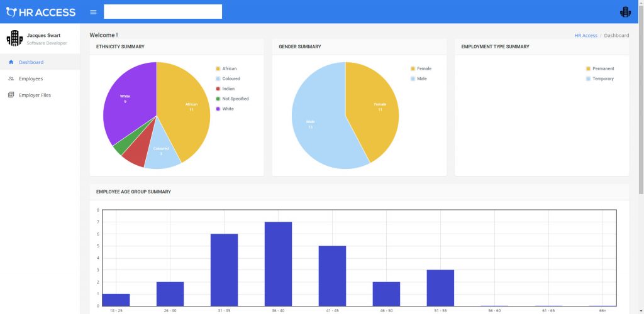Image resolution: width=644 pixels, height=314 pixels.
Task: Toggle the hamburger sidebar menu
Action: [93, 12]
